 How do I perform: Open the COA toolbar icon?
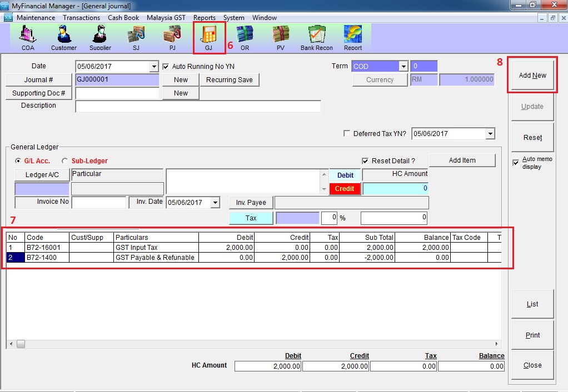tap(28, 37)
